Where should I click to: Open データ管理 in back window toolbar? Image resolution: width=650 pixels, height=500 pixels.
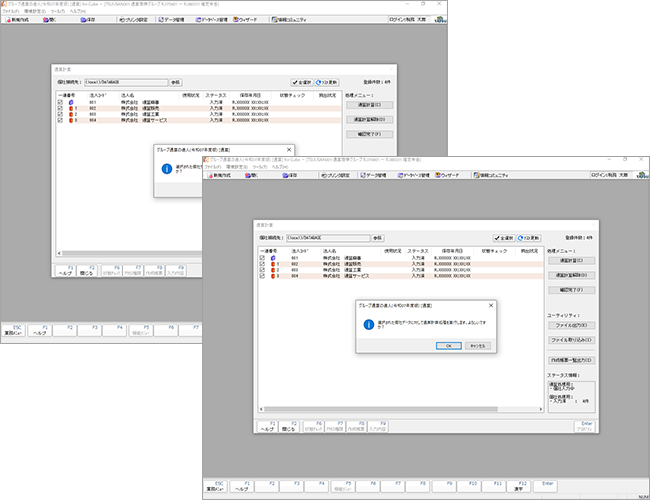(171, 20)
